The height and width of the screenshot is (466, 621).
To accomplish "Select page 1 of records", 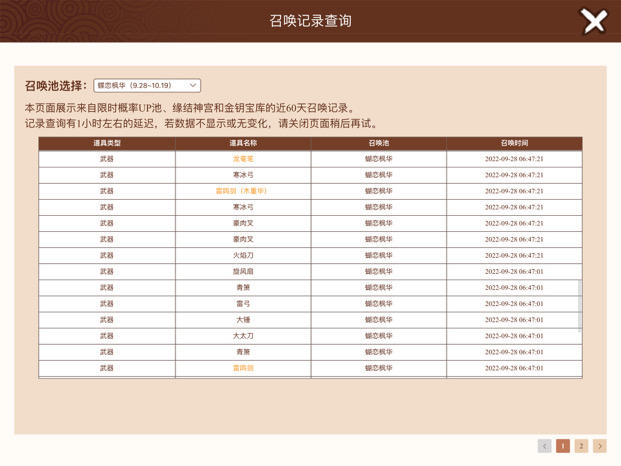I will tap(563, 446).
